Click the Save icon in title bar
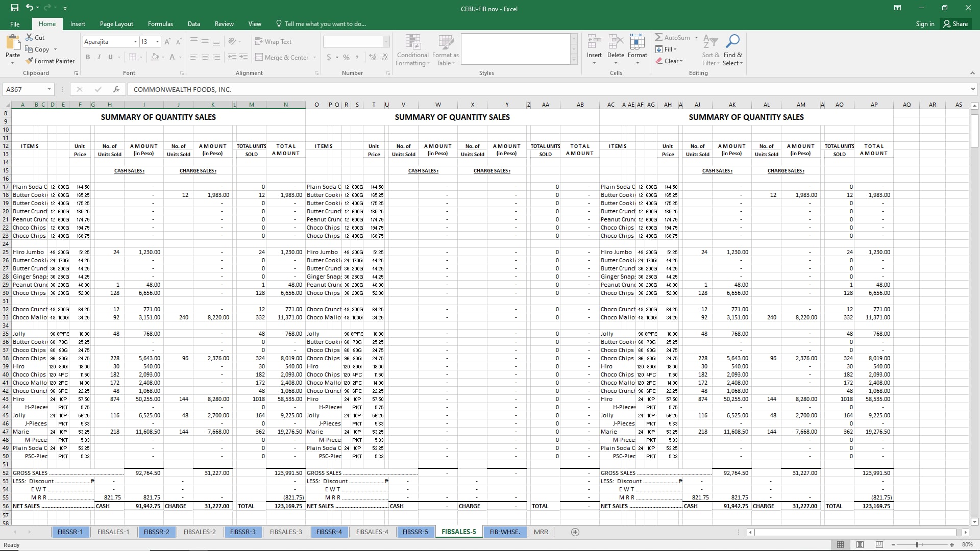Viewport: 980px width, 551px height. point(15,8)
